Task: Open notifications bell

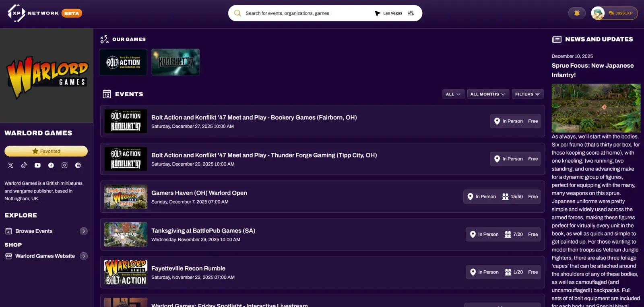Action: pos(576,13)
